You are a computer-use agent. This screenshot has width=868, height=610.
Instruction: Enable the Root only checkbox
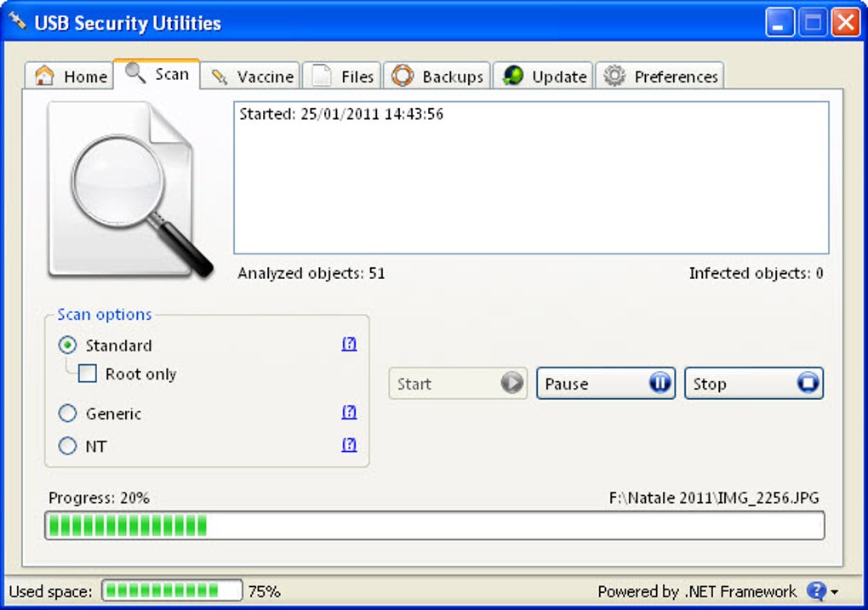pos(87,373)
